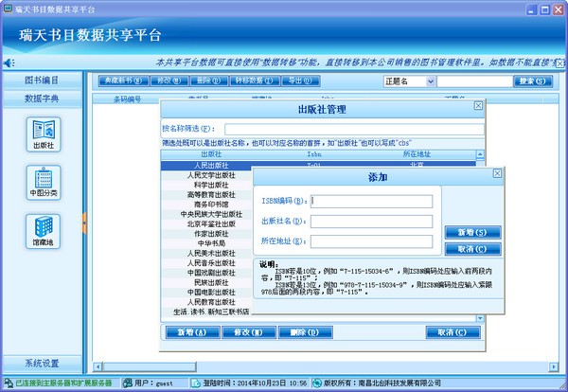Click the 导出(O) export button
The height and width of the screenshot is (392, 568).
300,80
